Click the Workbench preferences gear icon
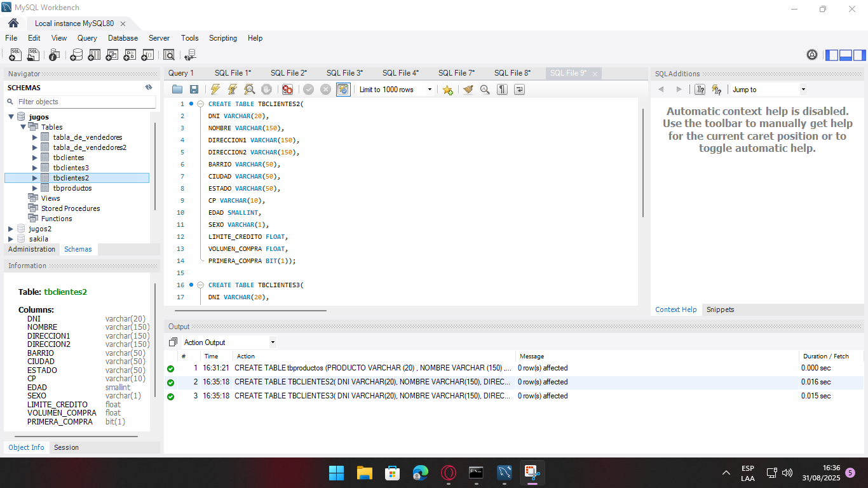 (x=812, y=55)
